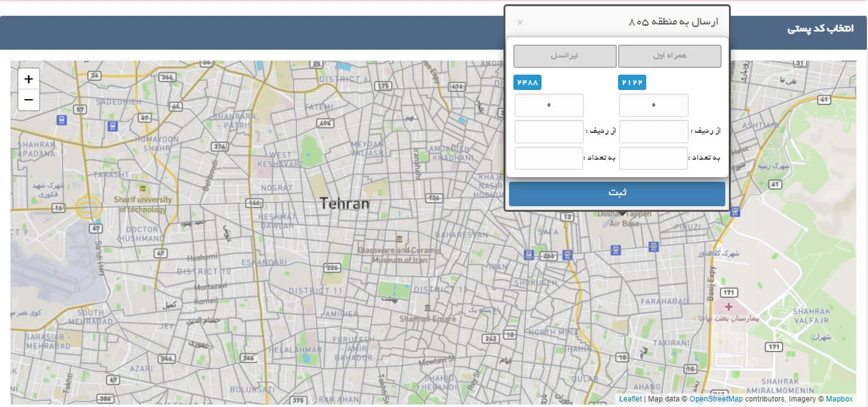Zoom out of the map with minus button

(29, 100)
